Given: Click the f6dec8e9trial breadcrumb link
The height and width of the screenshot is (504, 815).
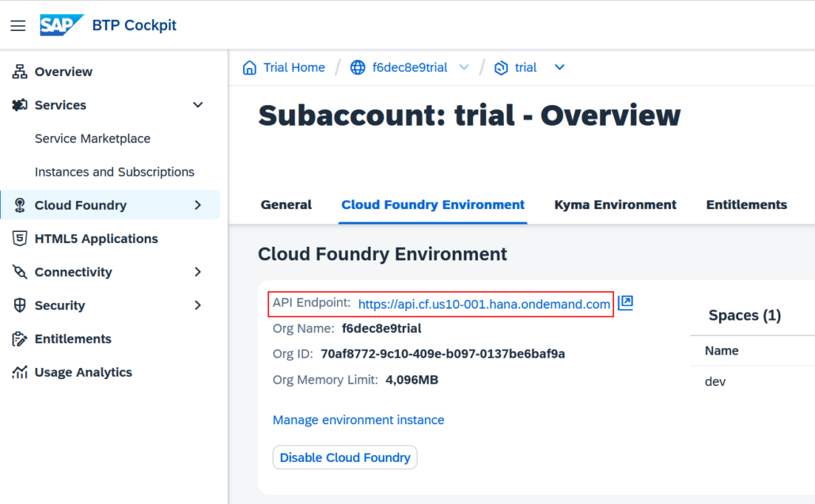Looking at the screenshot, I should (x=410, y=67).
